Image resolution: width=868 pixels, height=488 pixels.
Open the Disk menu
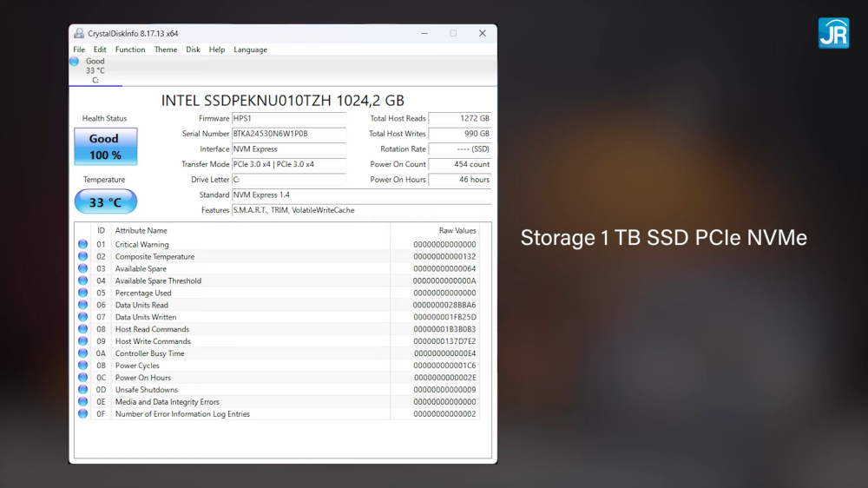[x=193, y=49]
